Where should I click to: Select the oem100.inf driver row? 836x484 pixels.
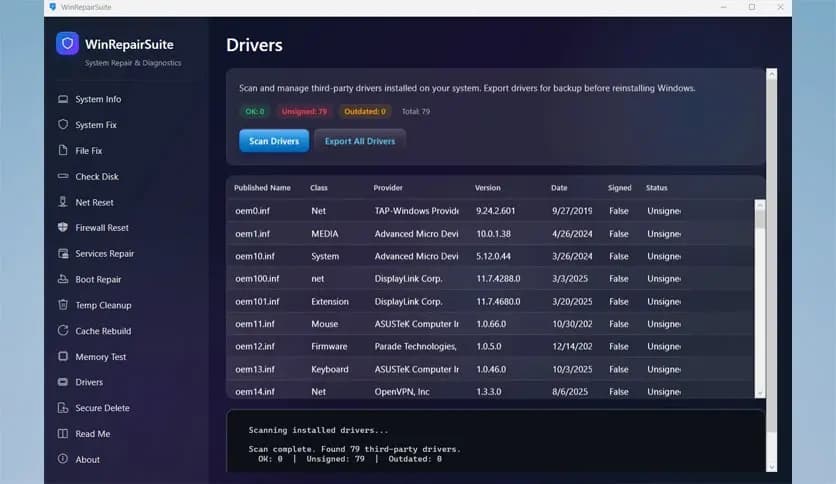pyautogui.click(x=490, y=279)
